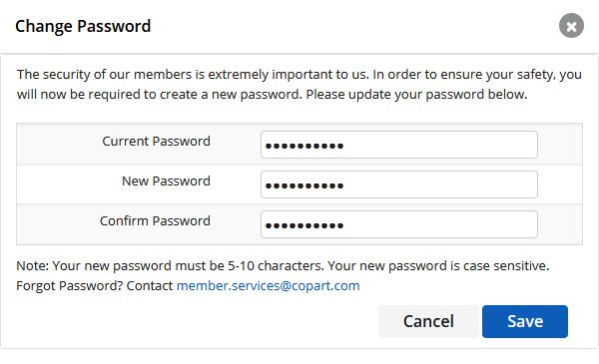Click the Change Password dialog title

(x=83, y=26)
